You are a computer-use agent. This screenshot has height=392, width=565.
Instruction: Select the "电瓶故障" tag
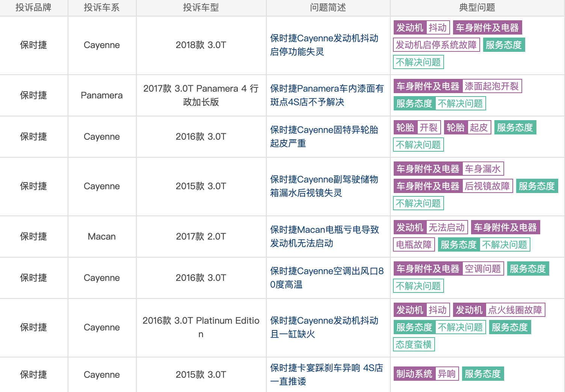pyautogui.click(x=414, y=245)
